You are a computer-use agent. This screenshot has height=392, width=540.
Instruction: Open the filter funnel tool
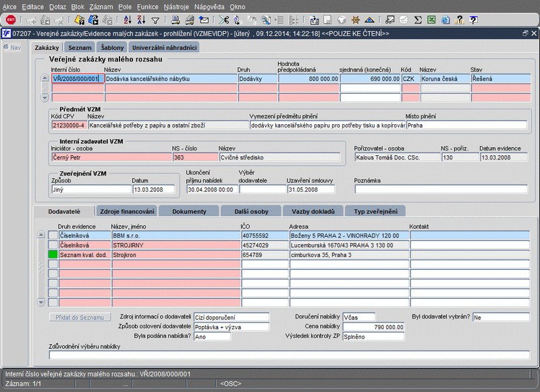pyautogui.click(x=155, y=20)
